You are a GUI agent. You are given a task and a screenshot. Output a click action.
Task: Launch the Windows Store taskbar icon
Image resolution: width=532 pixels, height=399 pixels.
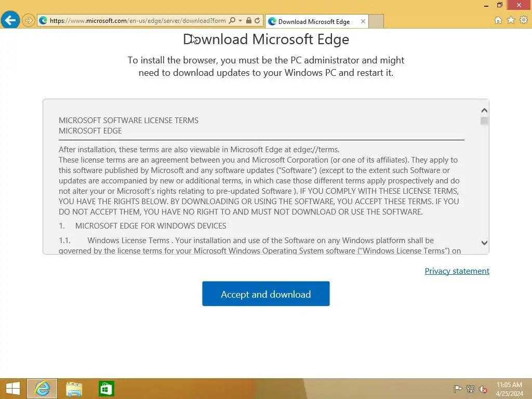(x=106, y=389)
